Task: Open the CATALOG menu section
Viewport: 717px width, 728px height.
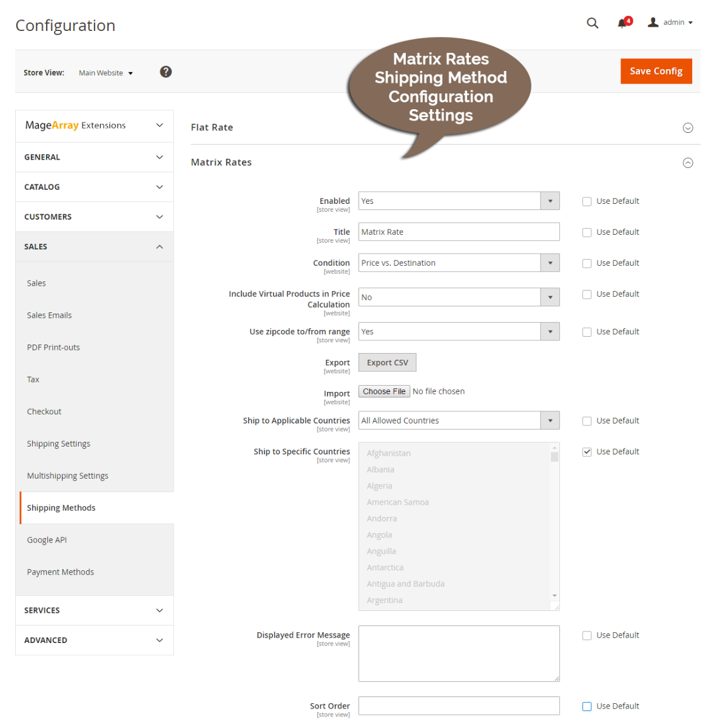Action: (94, 187)
